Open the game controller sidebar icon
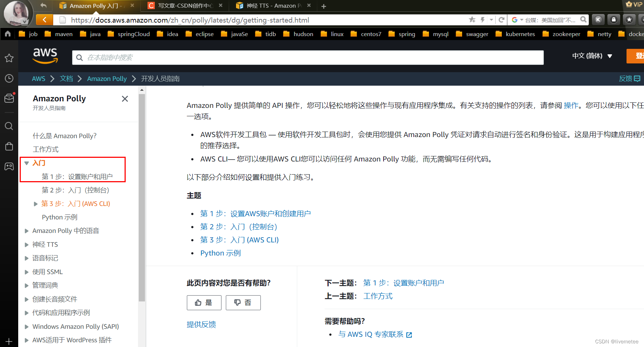Screen dimensions: 644x347 9,167
